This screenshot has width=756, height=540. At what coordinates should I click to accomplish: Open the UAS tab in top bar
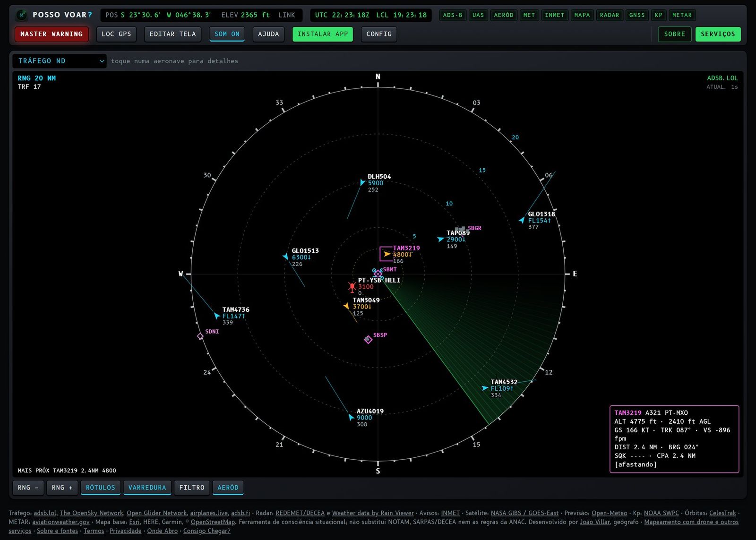point(478,15)
